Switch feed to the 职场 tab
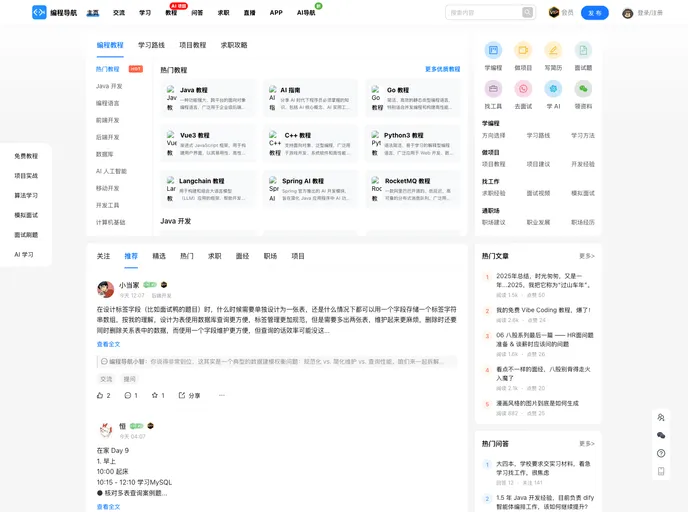Viewport: 688px width, 512px height. 270,256
